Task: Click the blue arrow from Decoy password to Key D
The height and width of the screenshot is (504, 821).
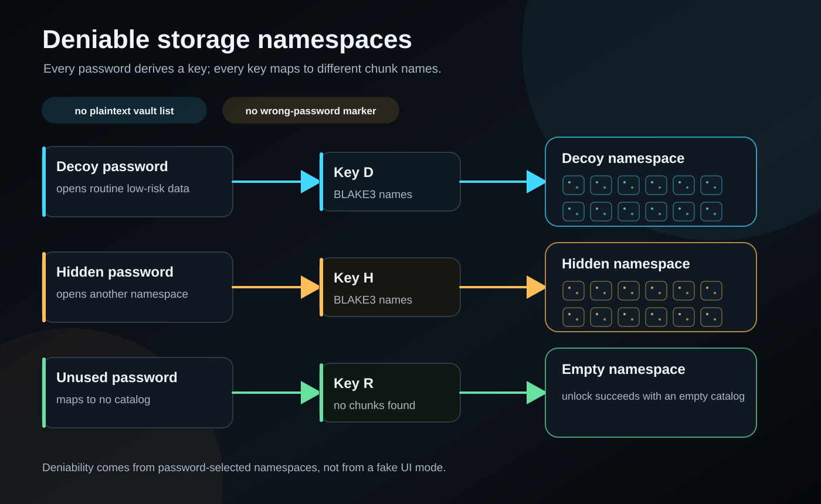Action: point(276,182)
